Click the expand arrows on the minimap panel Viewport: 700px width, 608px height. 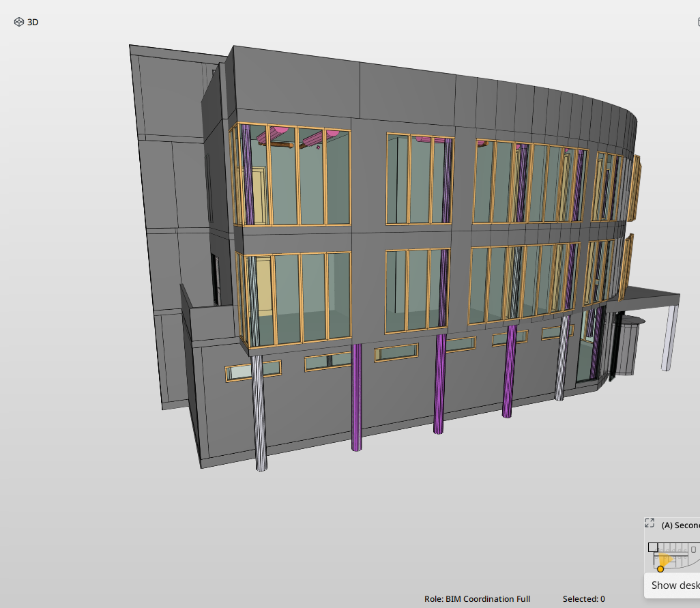(x=650, y=523)
